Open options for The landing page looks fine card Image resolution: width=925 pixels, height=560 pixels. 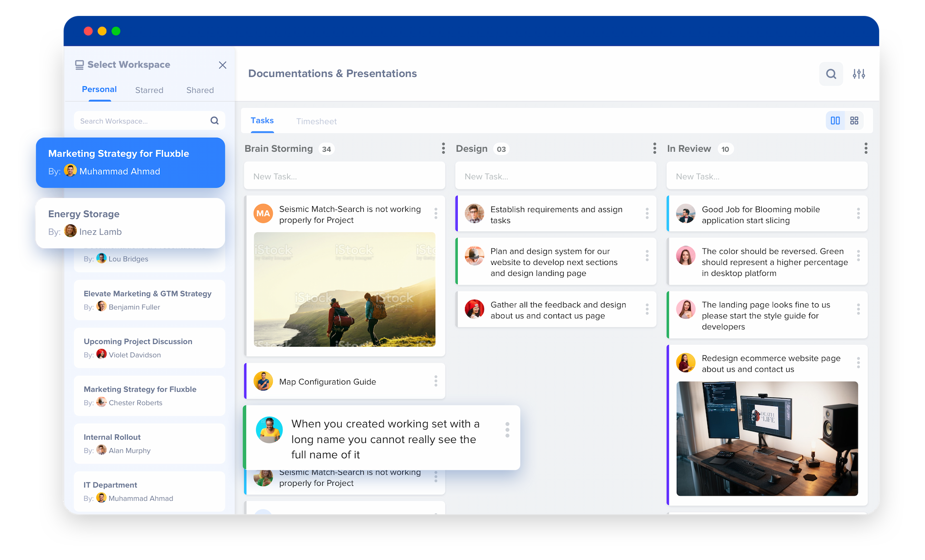(x=859, y=309)
